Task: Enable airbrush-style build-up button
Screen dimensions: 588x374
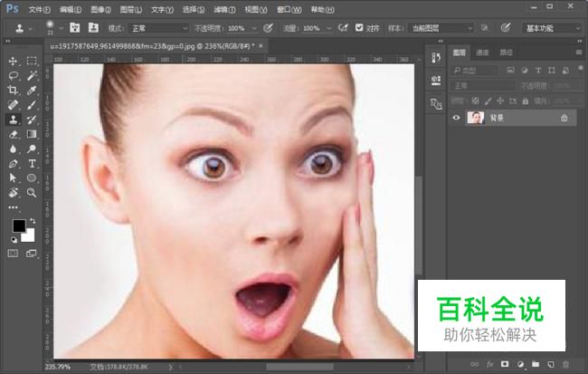Action: pyautogui.click(x=343, y=28)
